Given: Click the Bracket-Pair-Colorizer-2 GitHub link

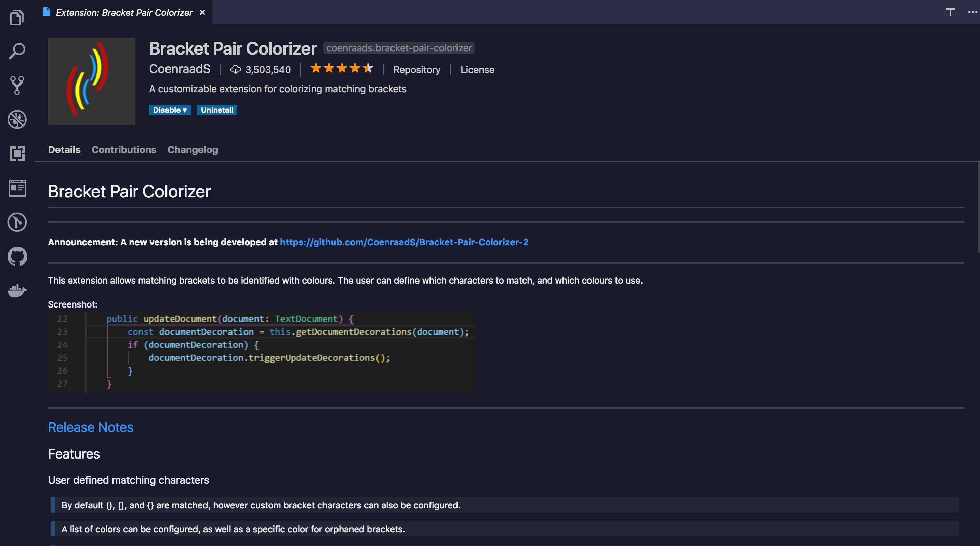Looking at the screenshot, I should pyautogui.click(x=404, y=242).
